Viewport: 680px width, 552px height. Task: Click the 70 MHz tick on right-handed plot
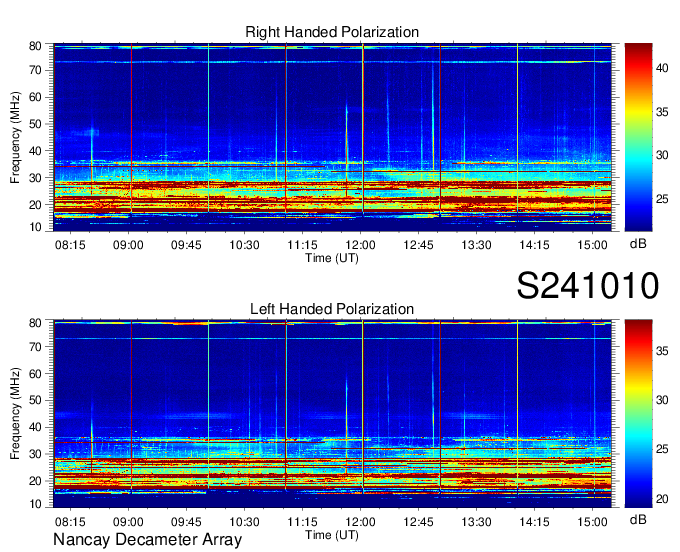[x=35, y=70]
